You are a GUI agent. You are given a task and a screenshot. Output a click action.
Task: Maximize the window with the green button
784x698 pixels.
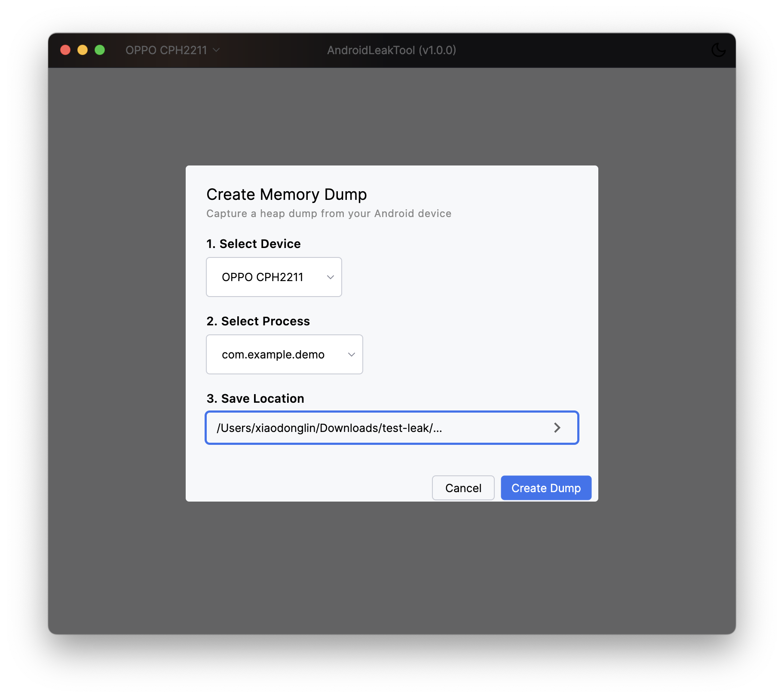pos(99,50)
